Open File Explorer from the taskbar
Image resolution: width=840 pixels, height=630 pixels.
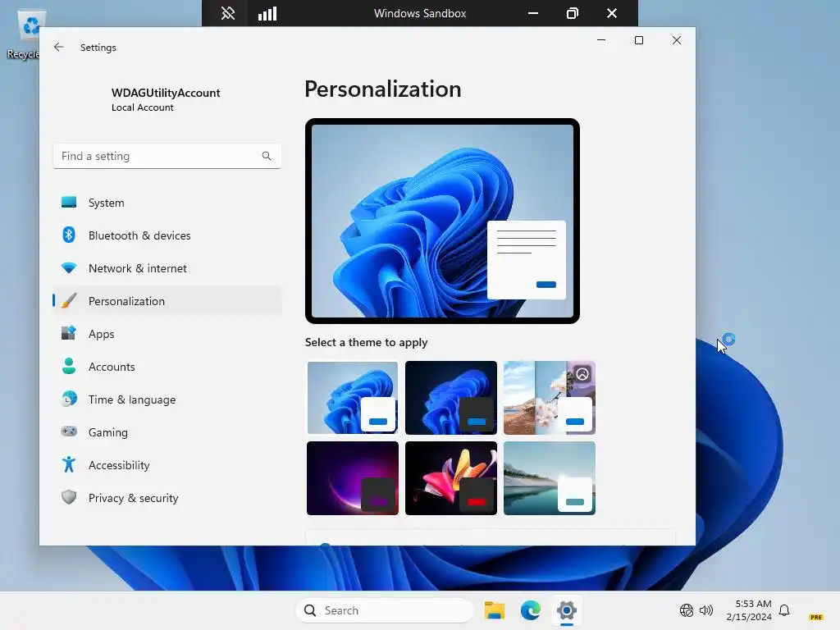coord(495,610)
